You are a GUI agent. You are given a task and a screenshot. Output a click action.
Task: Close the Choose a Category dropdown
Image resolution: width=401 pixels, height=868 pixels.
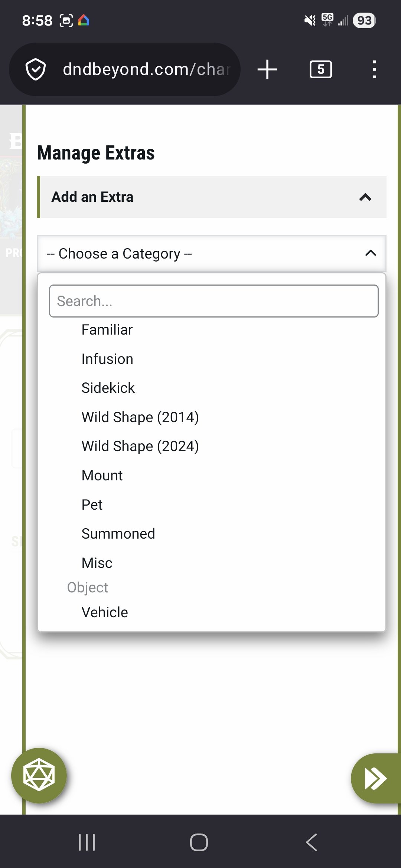(x=370, y=253)
